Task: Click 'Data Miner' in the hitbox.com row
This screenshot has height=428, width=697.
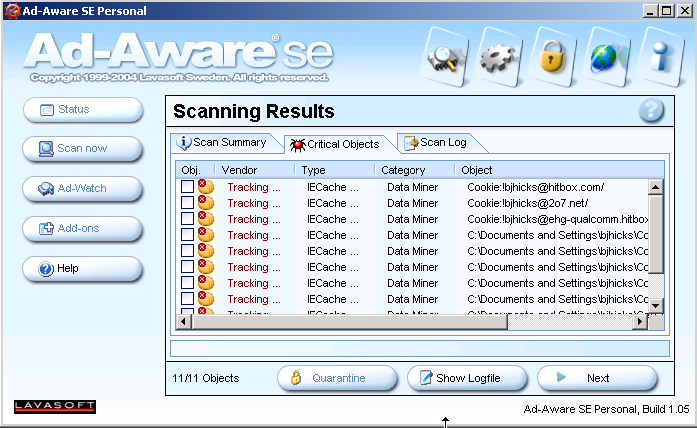Action: coord(412,187)
